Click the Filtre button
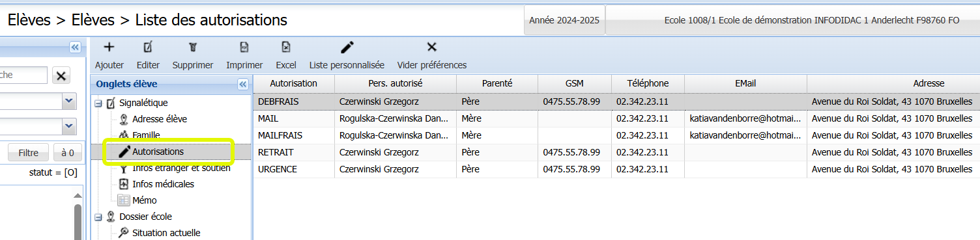Screen dimensions: 980x240 28,153
